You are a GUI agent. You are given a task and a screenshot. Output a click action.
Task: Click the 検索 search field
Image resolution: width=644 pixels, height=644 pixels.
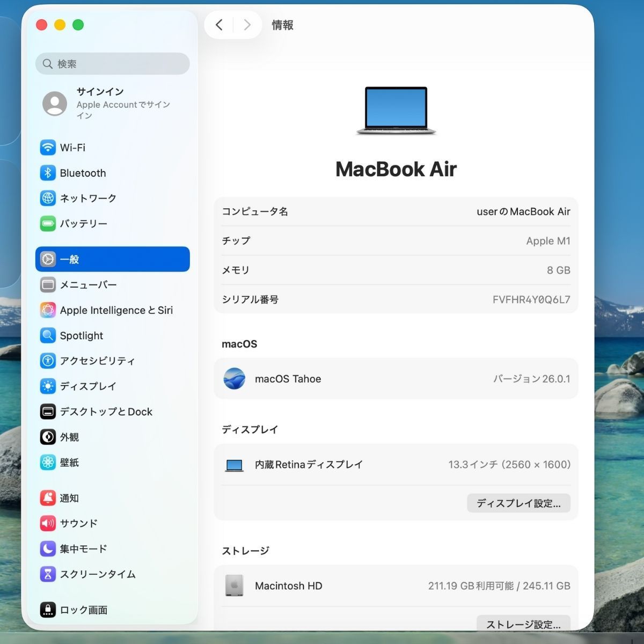(113, 64)
